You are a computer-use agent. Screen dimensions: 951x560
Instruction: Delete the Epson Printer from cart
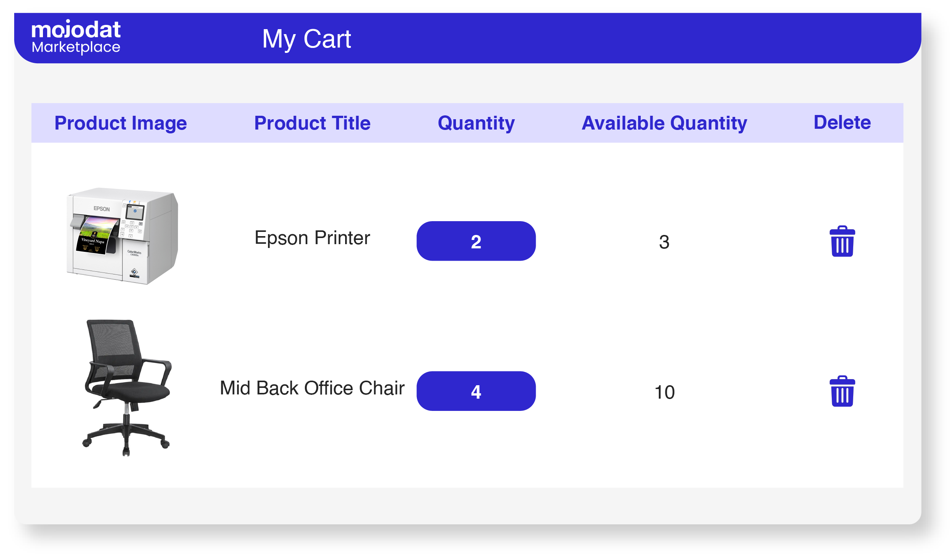click(842, 241)
